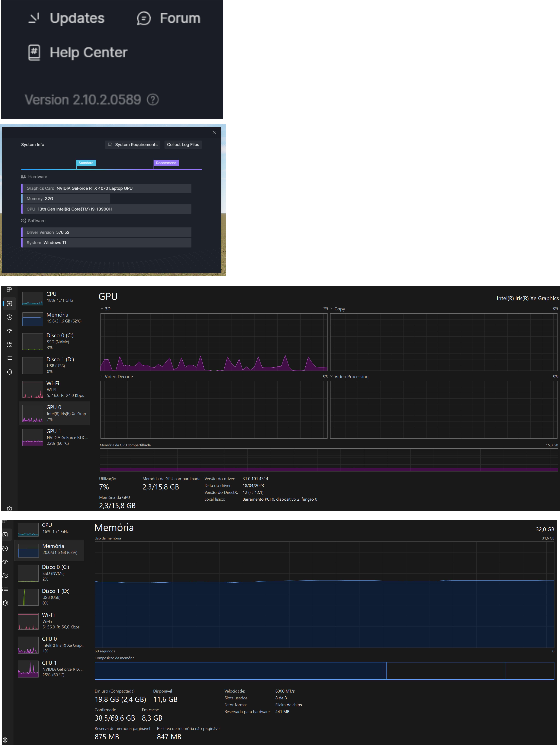The height and width of the screenshot is (745, 560).
Task: Click the 38,5/69,6 GB Confirmado value
Action: (115, 718)
